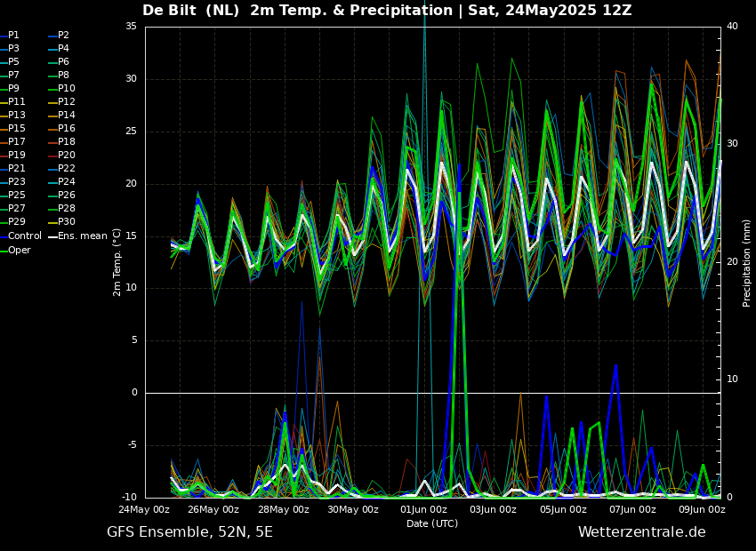Image resolution: width=756 pixels, height=551 pixels.
Task: Click the P1 legend entry
Action: pyautogui.click(x=13, y=36)
